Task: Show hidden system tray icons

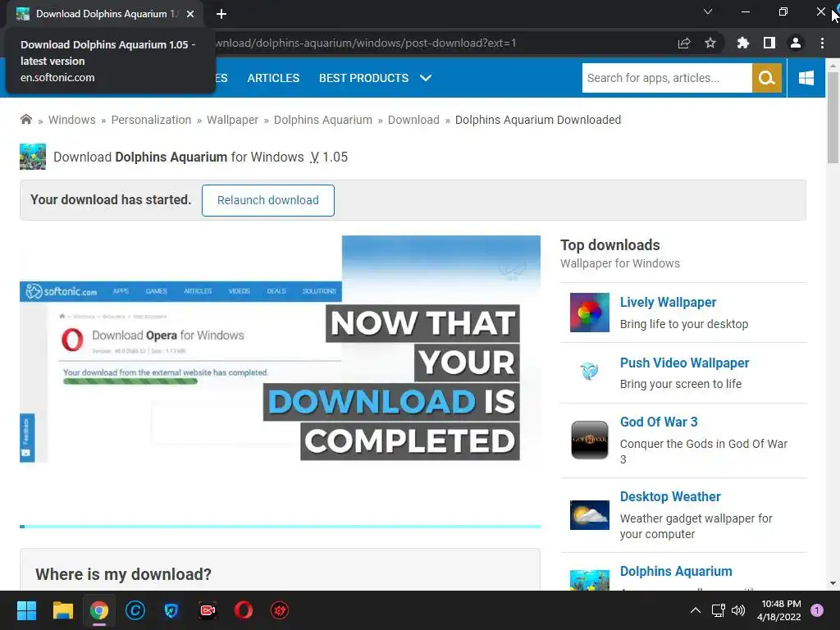Action: pos(696,610)
